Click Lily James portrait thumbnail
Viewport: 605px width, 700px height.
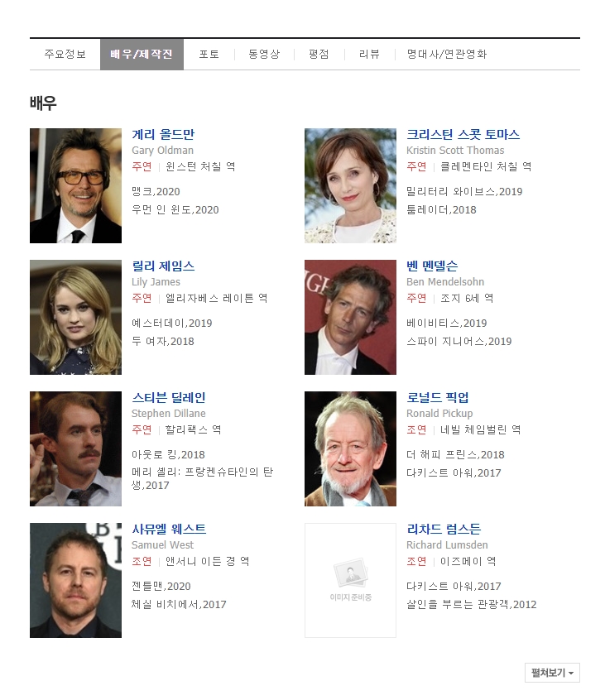75,317
